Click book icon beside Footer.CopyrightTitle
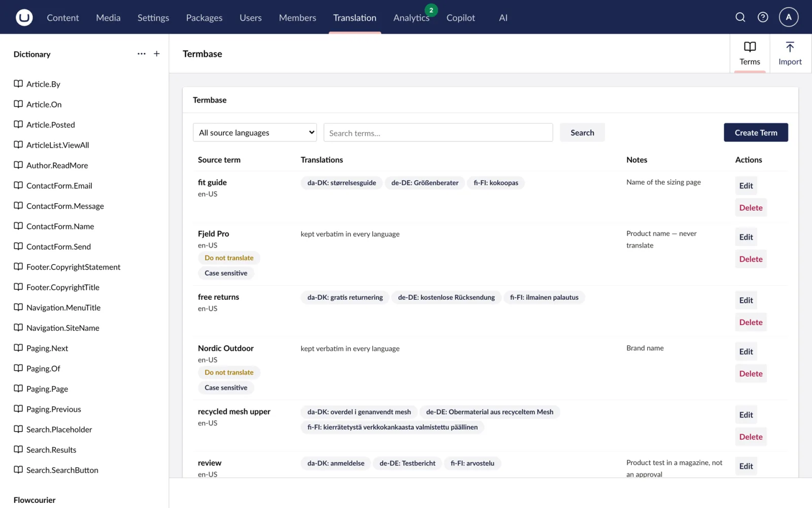 pos(18,287)
